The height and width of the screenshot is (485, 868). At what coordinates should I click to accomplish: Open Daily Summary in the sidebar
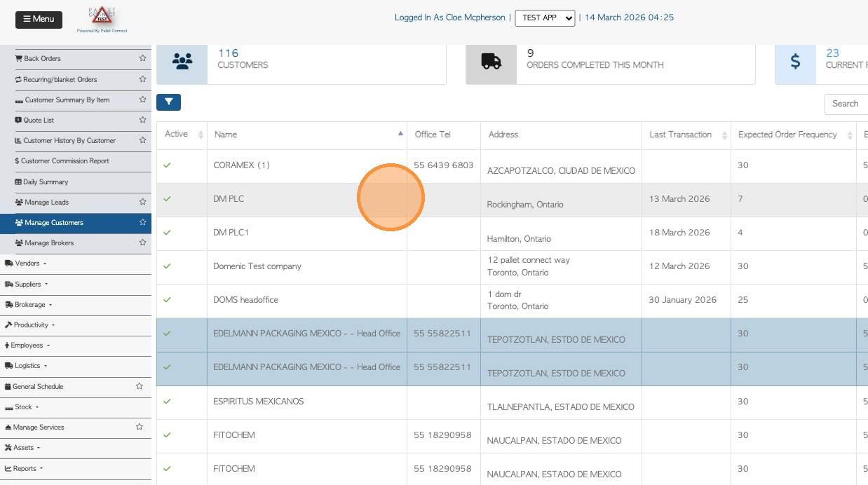click(x=46, y=182)
